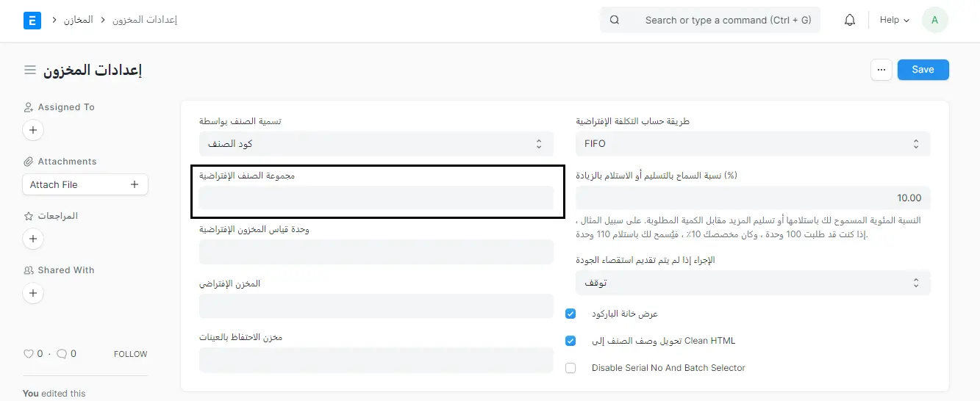This screenshot has height=401, width=980.
Task: Click the page title إعدادات المخزون
Action: click(x=92, y=70)
